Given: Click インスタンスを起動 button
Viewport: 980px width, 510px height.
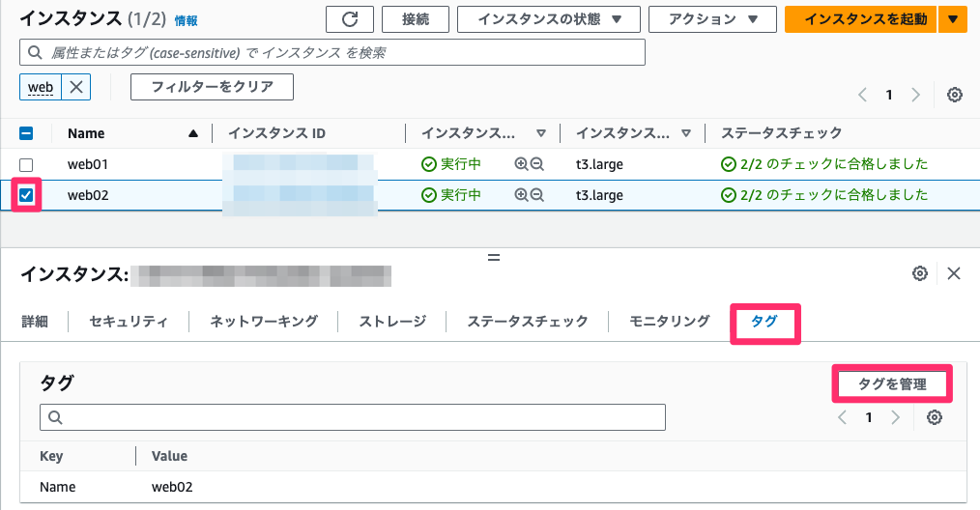Looking at the screenshot, I should (862, 19).
